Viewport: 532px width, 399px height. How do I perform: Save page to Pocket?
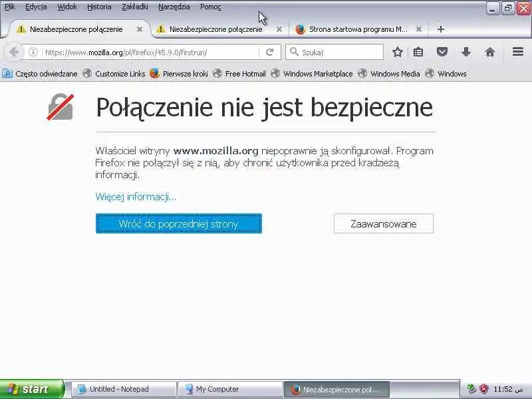pos(442,53)
